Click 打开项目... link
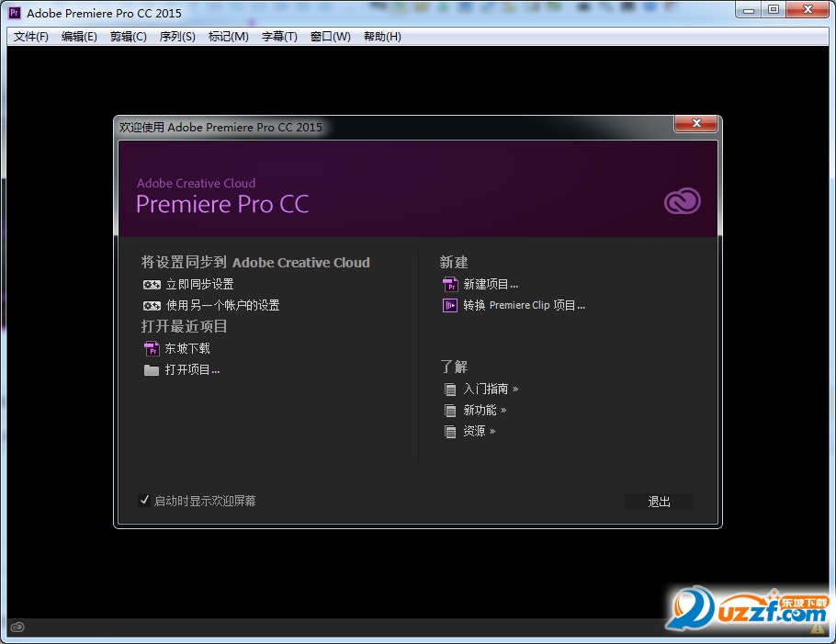This screenshot has width=836, height=644. coord(192,370)
